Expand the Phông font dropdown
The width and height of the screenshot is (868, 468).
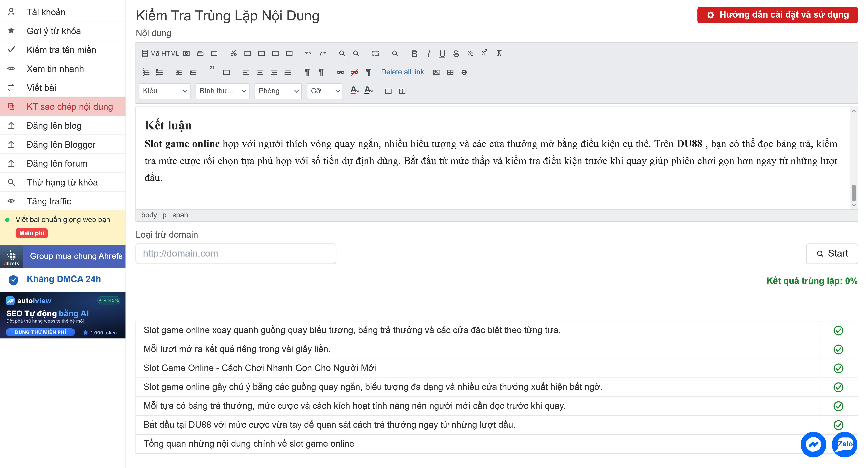click(x=278, y=91)
